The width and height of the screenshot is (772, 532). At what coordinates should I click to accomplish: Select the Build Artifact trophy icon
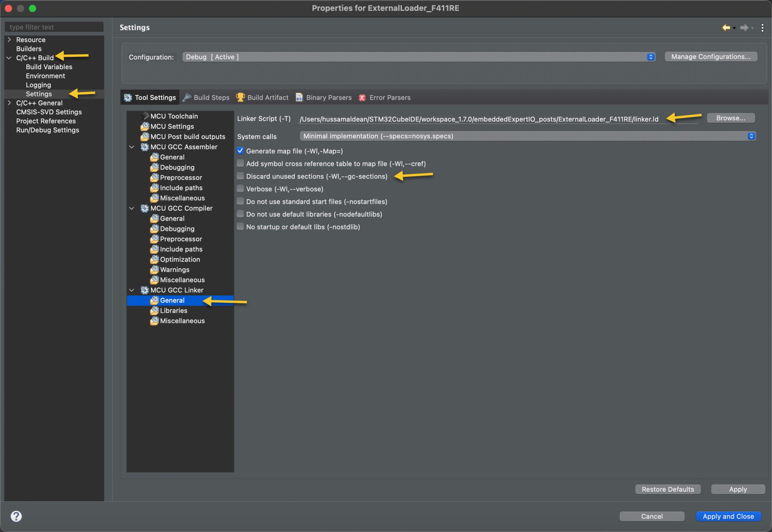(240, 97)
